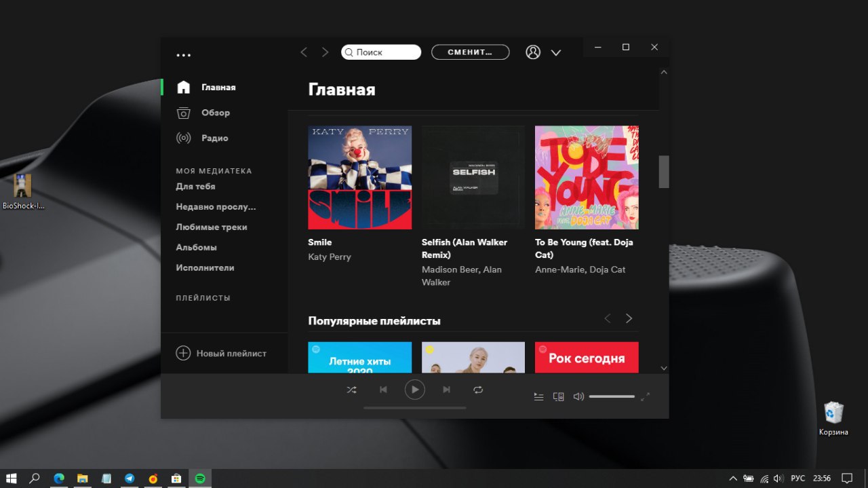Skip to the previous track
This screenshot has width=868, height=488.
pos(383,390)
